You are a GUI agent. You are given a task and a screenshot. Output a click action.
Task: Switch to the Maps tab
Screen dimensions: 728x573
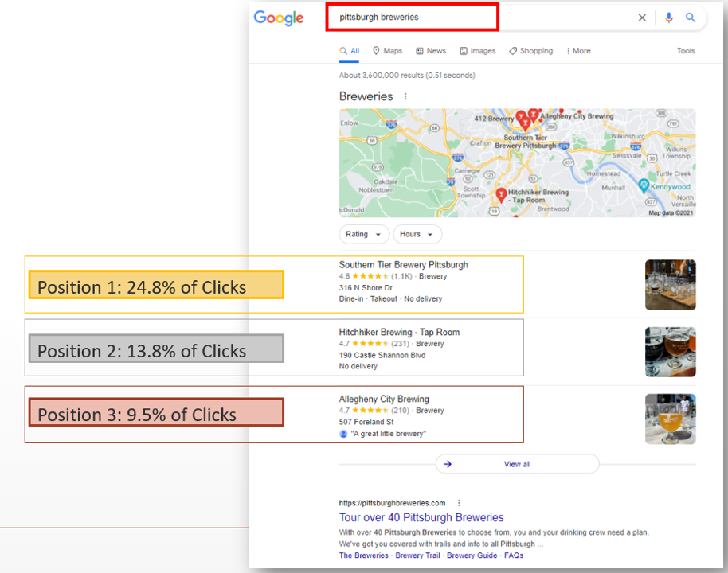(388, 51)
